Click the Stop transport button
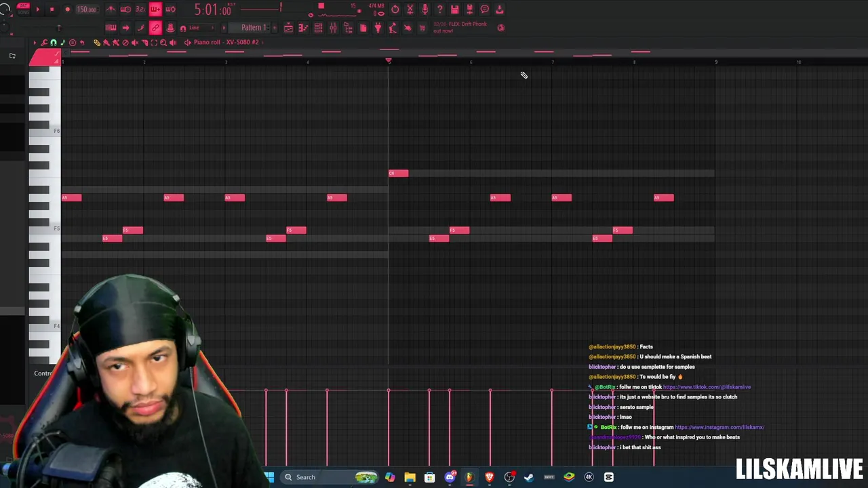The height and width of the screenshot is (488, 868). pos(52,9)
